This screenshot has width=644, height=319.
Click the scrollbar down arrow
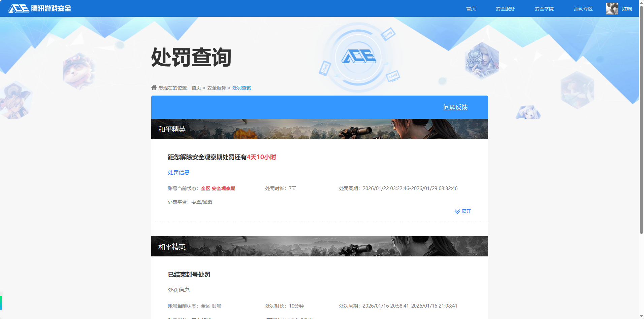(641, 316)
